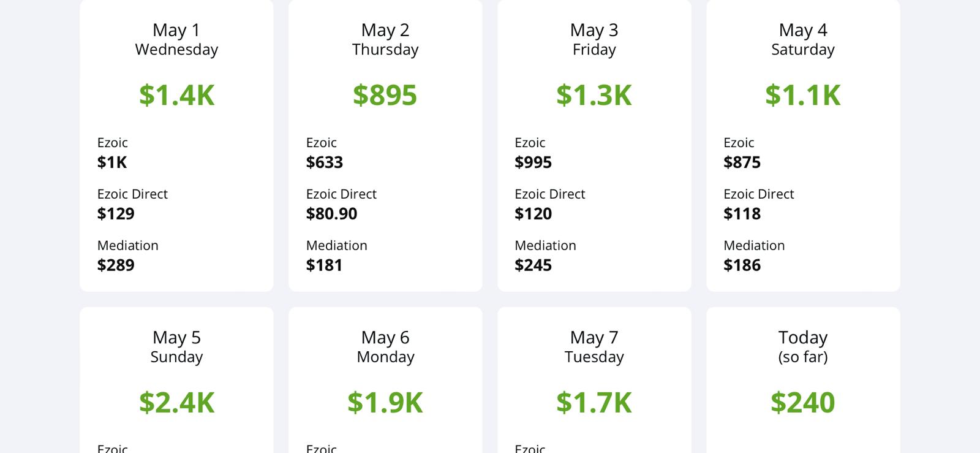Screen dimensions: 980x453
Task: Click the $1.1K Saturday earnings total
Action: (x=803, y=95)
